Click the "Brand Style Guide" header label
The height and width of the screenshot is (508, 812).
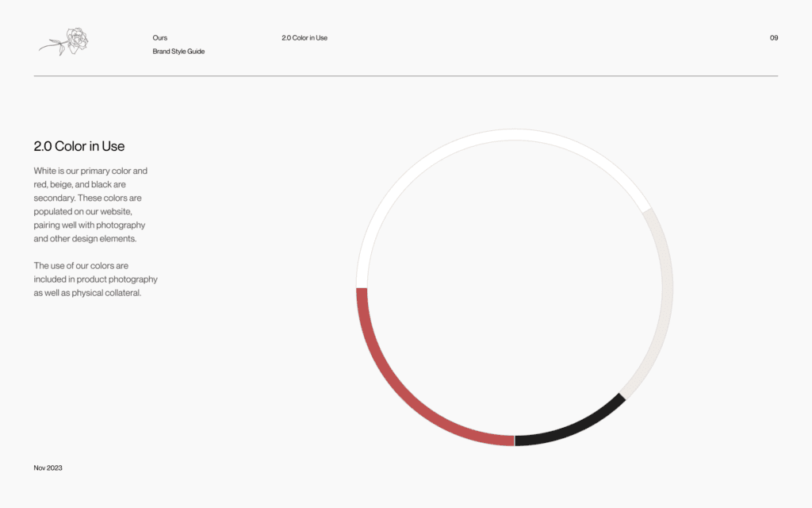pyautogui.click(x=178, y=52)
